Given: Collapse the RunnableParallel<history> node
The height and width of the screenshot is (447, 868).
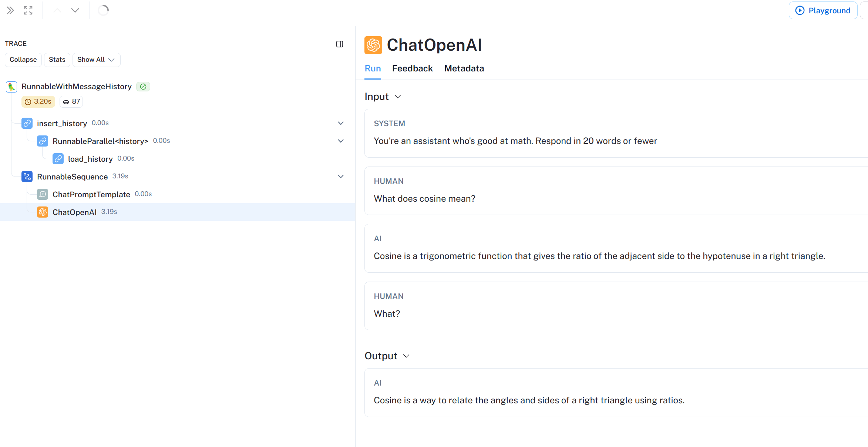Looking at the screenshot, I should tap(341, 141).
